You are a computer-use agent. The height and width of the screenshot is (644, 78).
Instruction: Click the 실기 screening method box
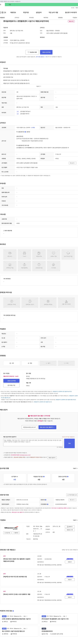pyautogui.click(x=48, y=363)
